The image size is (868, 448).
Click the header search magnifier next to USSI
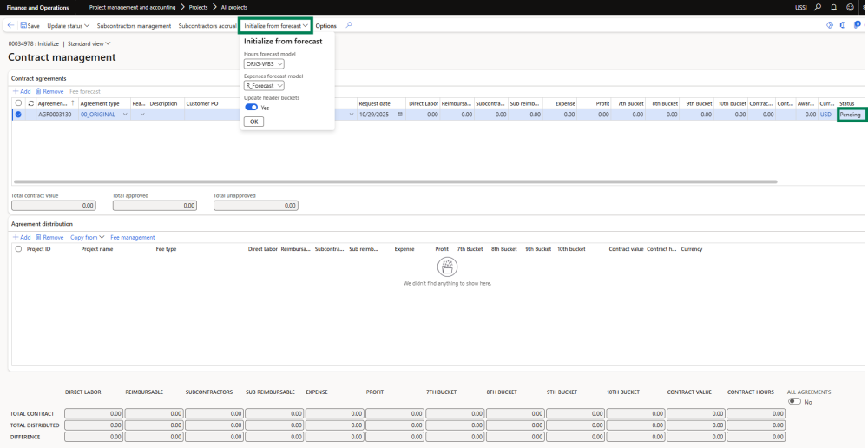[817, 7]
